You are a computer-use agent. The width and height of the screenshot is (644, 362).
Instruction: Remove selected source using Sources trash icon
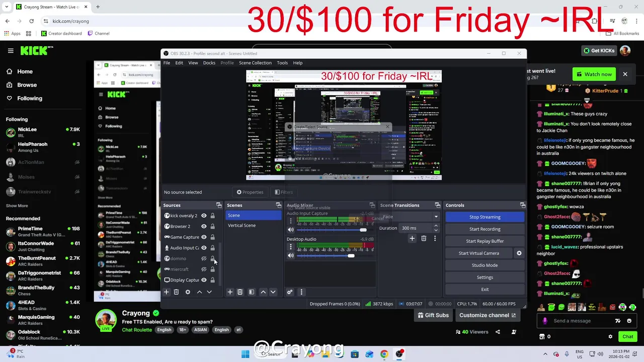(x=176, y=292)
